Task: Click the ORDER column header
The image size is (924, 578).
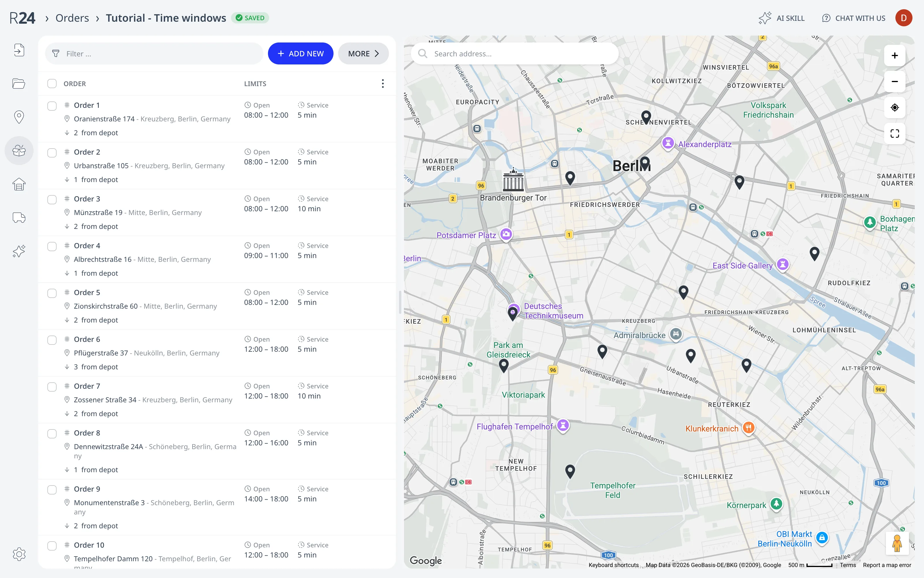Action: click(74, 84)
